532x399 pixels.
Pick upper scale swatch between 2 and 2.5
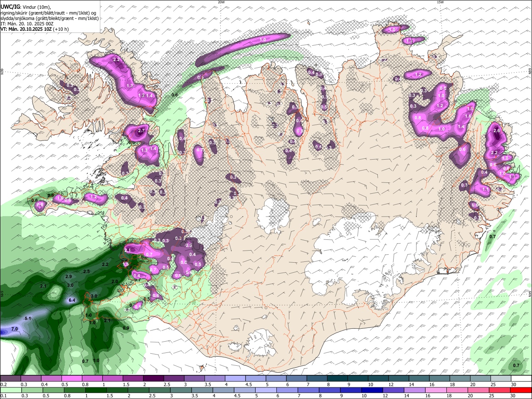tap(153, 378)
